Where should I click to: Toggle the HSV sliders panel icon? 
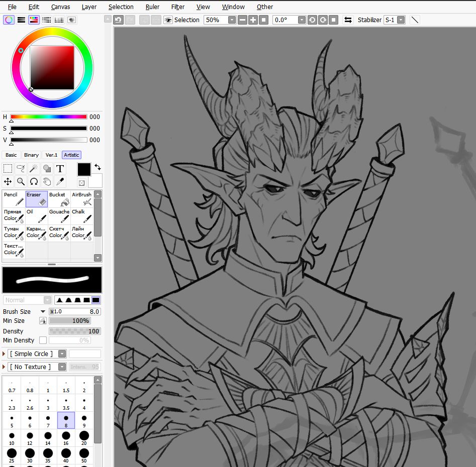point(34,20)
